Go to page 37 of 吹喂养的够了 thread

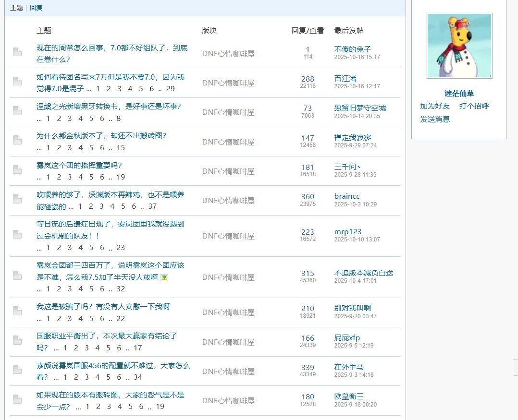tap(152, 206)
